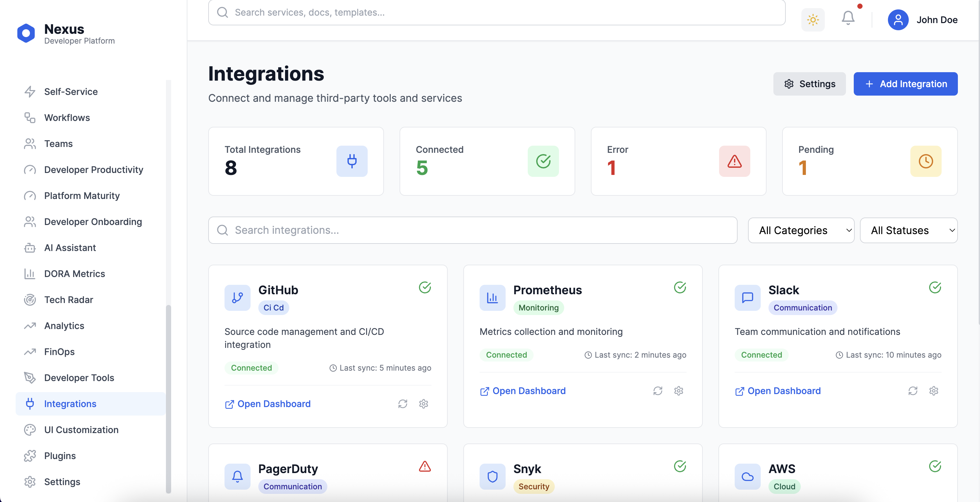Expand the All Statuses dropdown
The width and height of the screenshot is (980, 502).
tap(908, 230)
